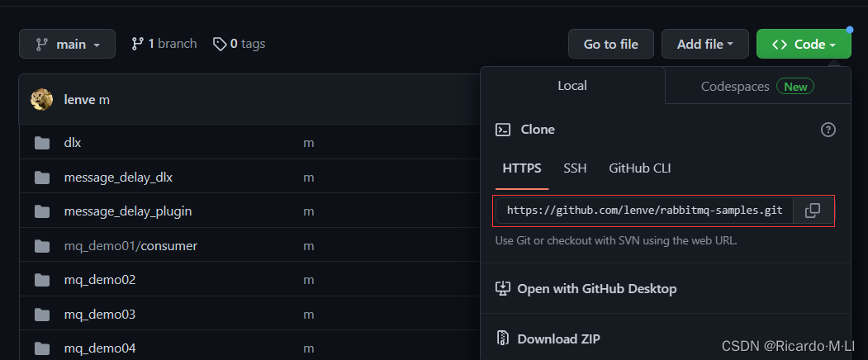Image resolution: width=868 pixels, height=360 pixels.
Task: Open the lenve author link
Action: pyautogui.click(x=80, y=100)
